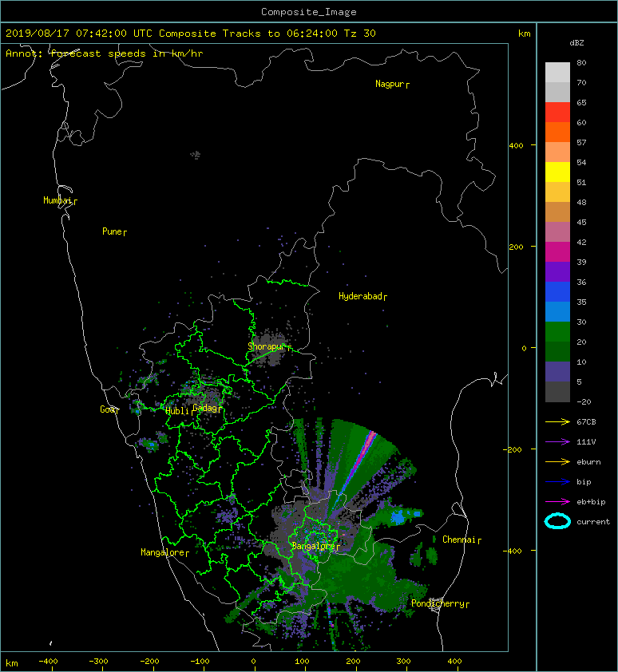
Task: Click the dBZ scale heading
Action: [x=576, y=43]
